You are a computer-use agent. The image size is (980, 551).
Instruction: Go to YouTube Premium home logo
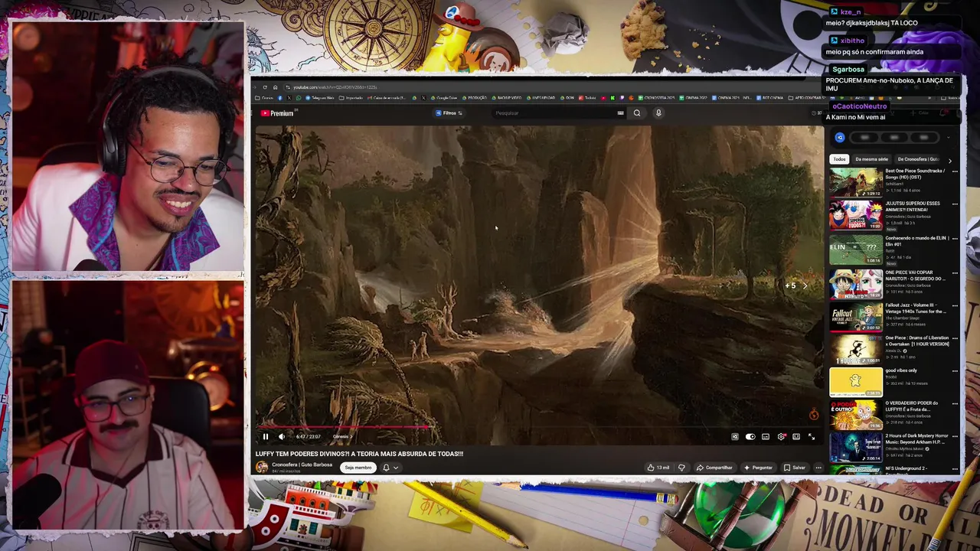click(x=277, y=113)
